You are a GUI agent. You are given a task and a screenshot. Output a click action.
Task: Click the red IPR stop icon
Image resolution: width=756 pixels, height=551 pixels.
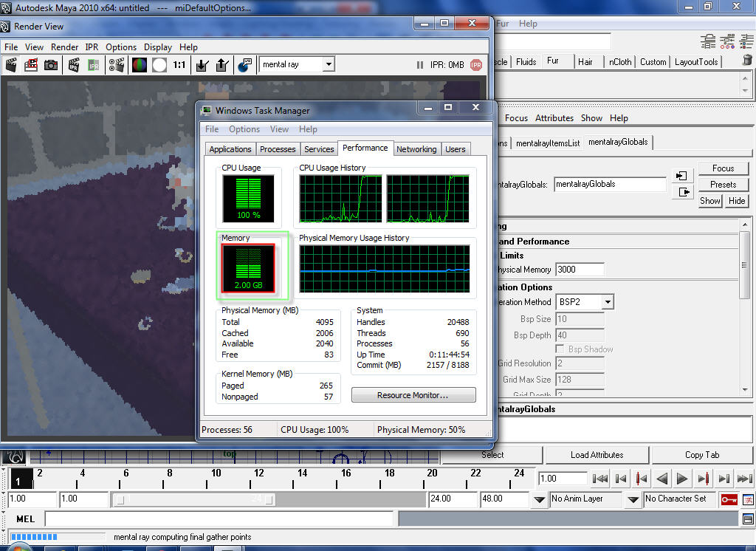[476, 65]
